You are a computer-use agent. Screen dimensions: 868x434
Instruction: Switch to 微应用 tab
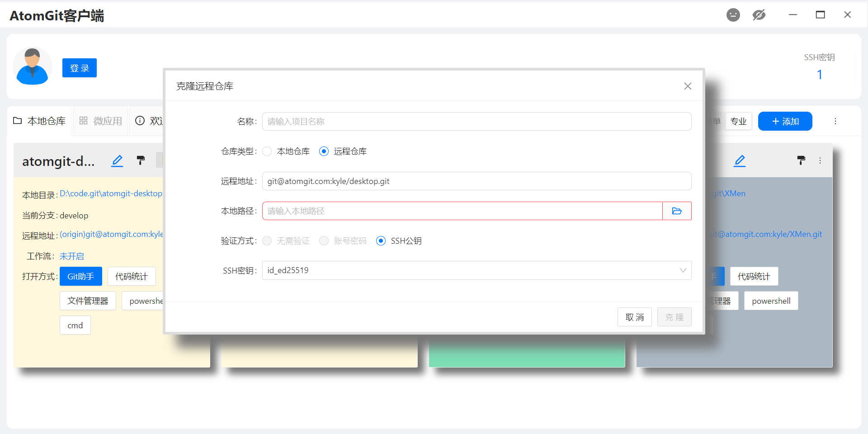click(x=100, y=121)
